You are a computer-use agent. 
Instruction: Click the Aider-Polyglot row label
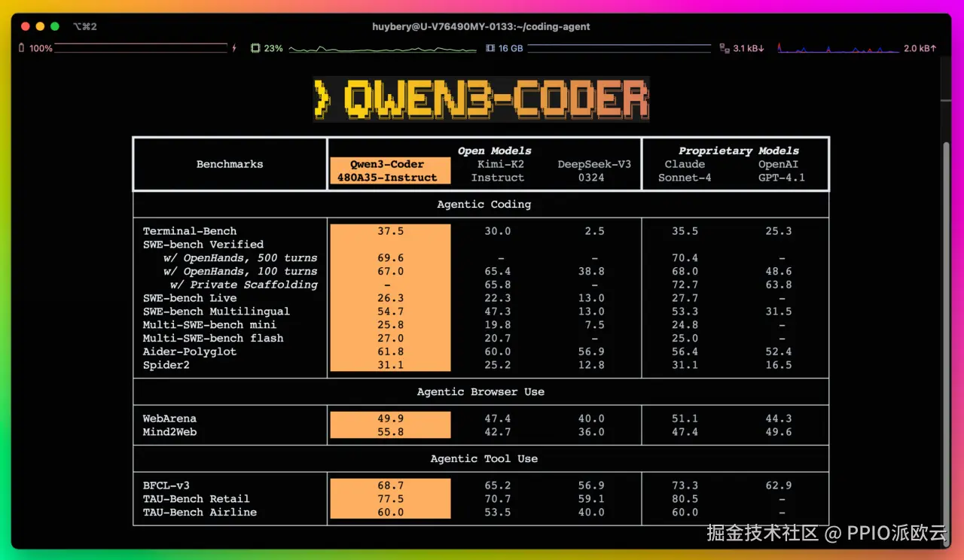(190, 352)
